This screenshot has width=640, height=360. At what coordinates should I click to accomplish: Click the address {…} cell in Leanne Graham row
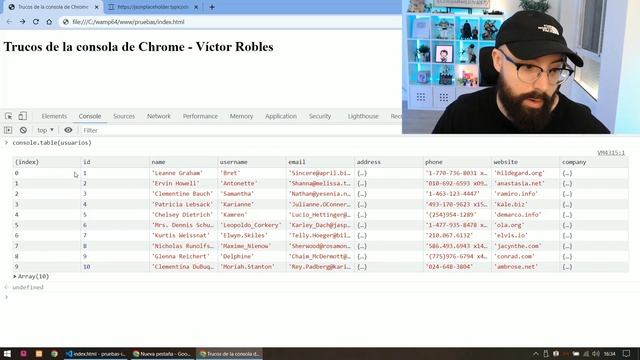click(x=389, y=173)
